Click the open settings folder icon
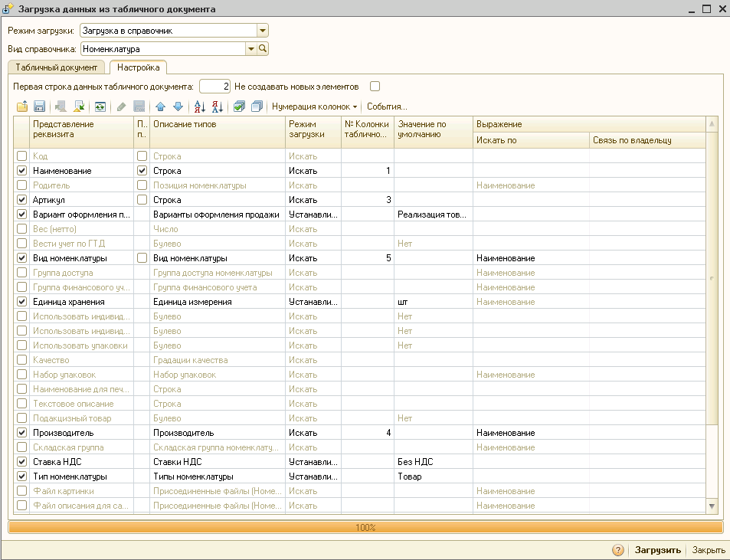Image resolution: width=730 pixels, height=560 pixels. tap(21, 106)
